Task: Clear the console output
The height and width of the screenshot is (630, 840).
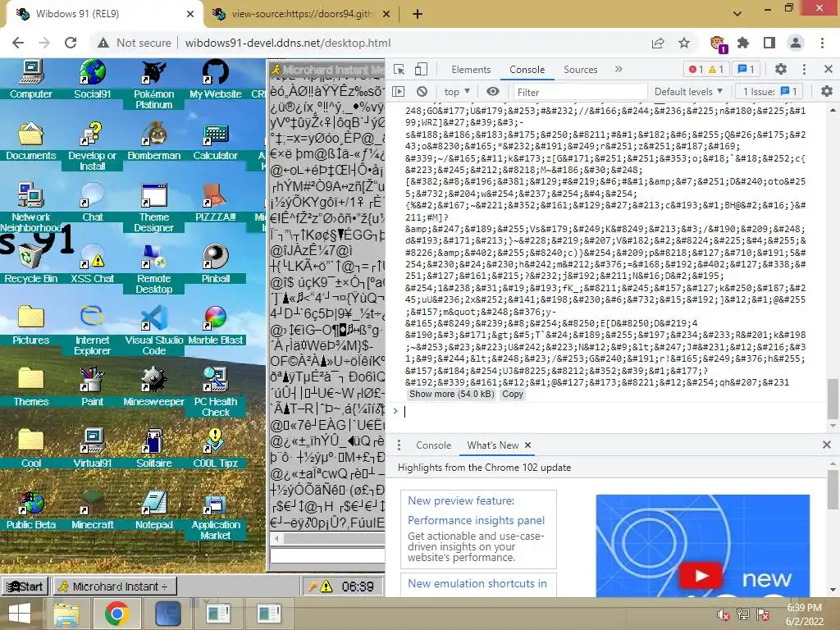Action: coord(422,92)
